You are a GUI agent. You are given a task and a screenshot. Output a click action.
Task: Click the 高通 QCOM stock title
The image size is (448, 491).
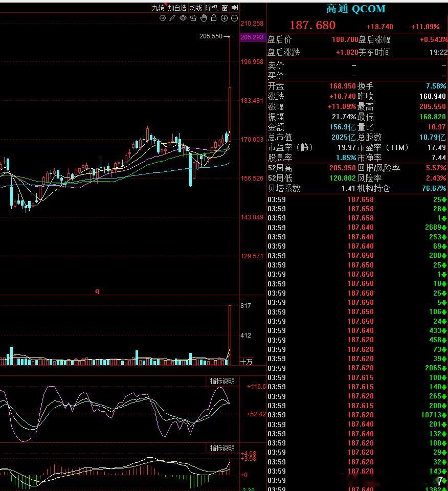[356, 9]
